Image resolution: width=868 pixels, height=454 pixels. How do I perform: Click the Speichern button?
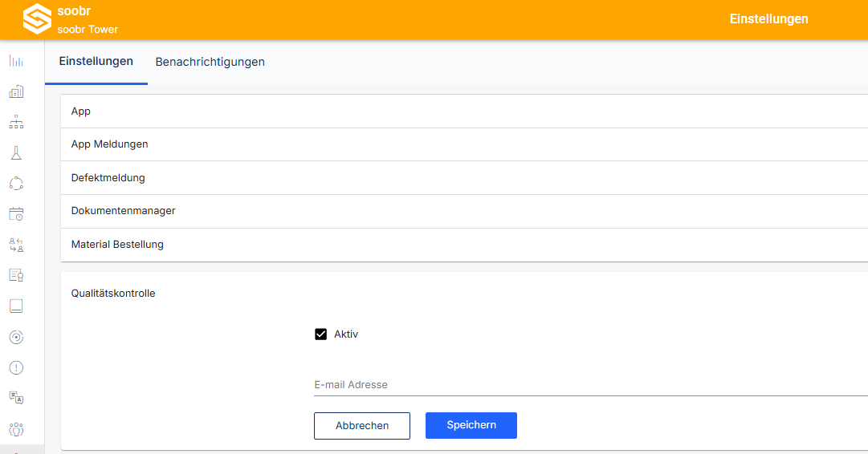point(471,425)
